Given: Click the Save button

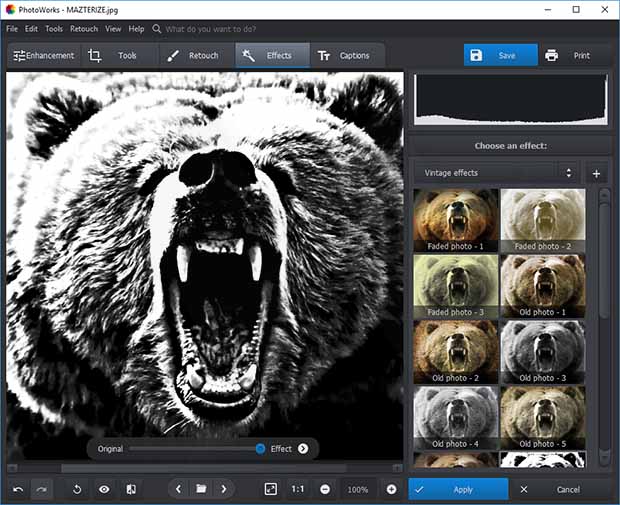Looking at the screenshot, I should click(501, 55).
